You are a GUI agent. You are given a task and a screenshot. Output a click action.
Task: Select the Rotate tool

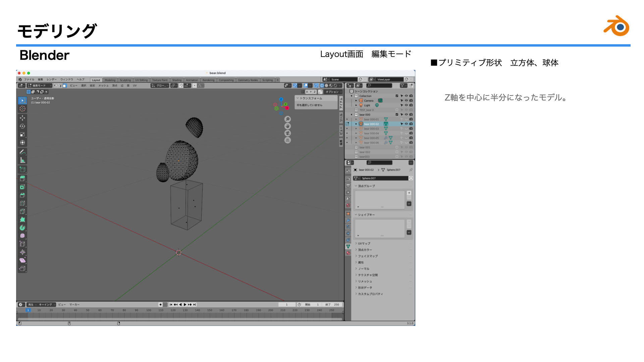[x=22, y=126]
